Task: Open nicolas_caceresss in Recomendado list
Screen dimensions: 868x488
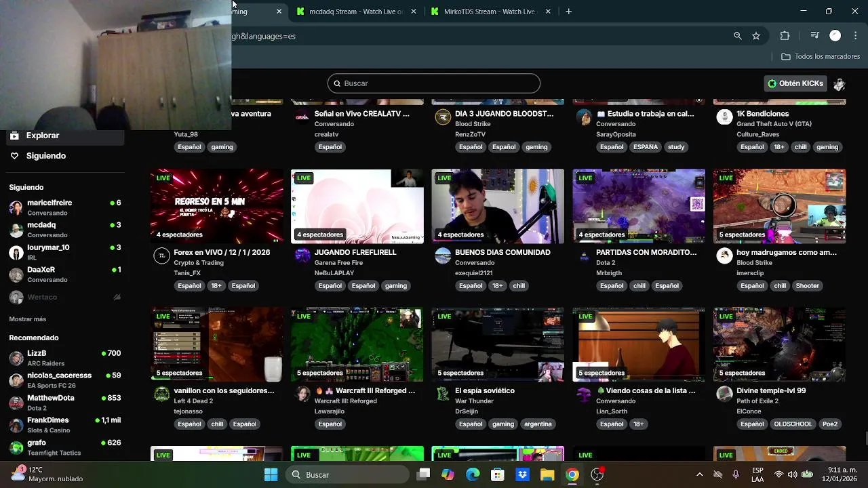Action: coord(65,380)
